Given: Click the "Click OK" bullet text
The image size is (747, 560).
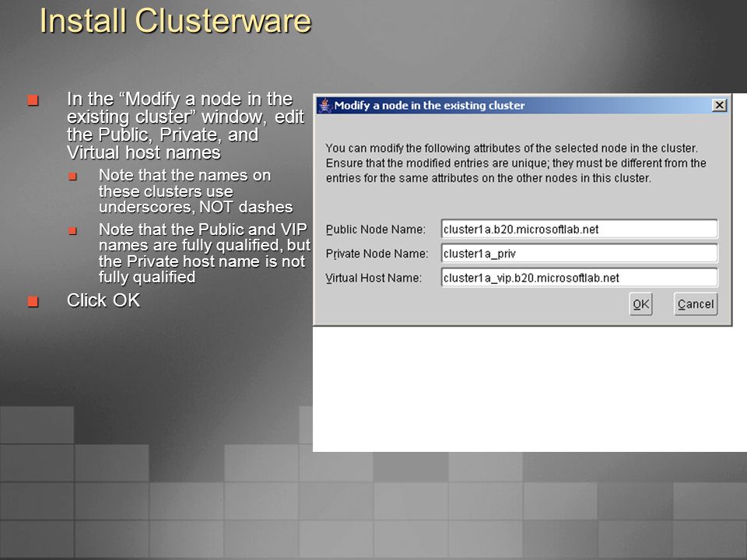Looking at the screenshot, I should [x=103, y=300].
